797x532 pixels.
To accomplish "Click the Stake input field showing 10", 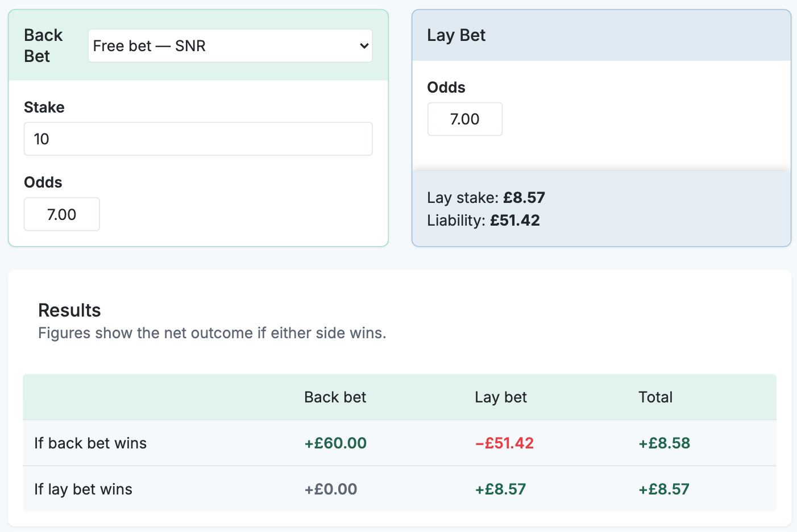I will pyautogui.click(x=198, y=139).
